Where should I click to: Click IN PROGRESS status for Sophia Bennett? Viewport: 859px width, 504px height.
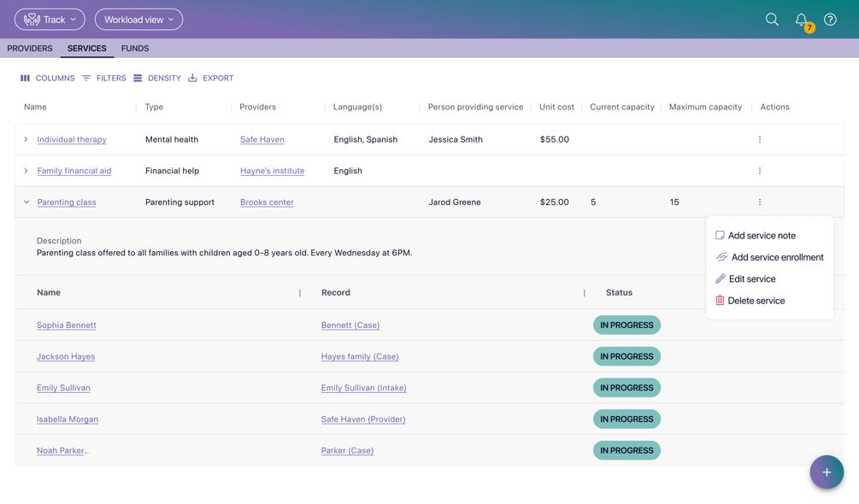tap(627, 325)
